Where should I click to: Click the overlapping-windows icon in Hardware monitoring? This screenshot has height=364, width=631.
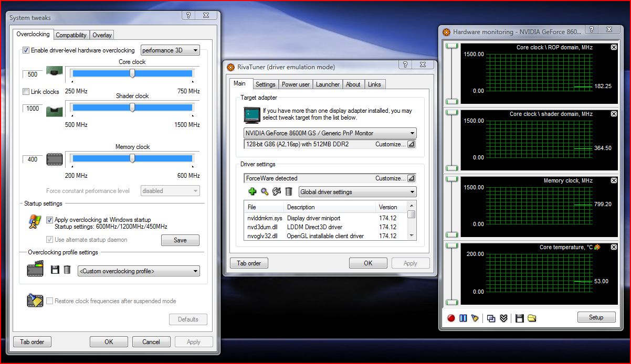tap(491, 318)
